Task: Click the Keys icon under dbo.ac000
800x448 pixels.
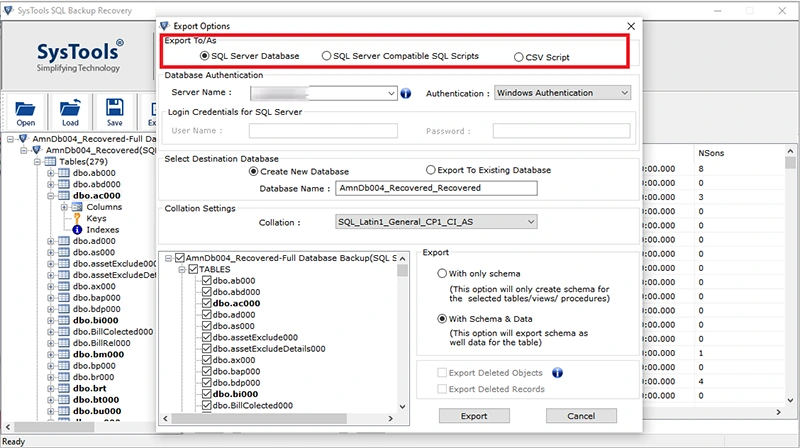Action: coord(77,218)
